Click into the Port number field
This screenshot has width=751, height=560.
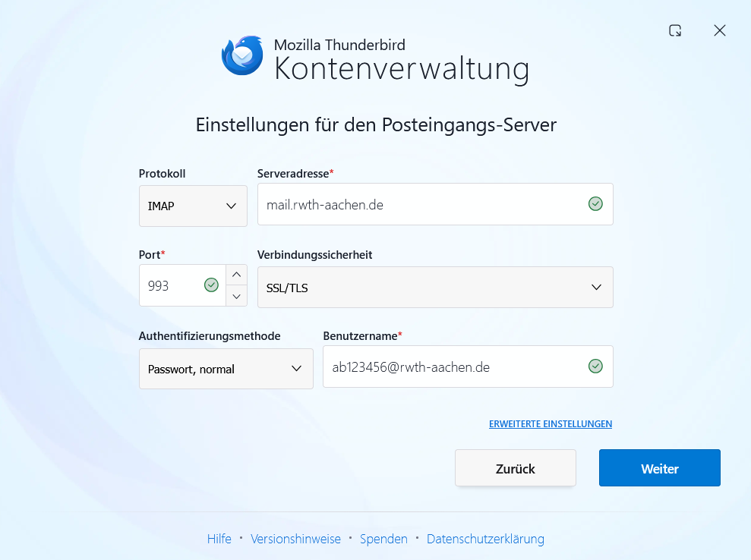[182, 285]
